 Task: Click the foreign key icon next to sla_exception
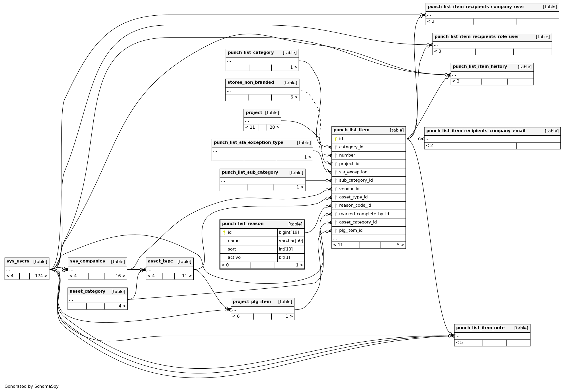(336, 172)
